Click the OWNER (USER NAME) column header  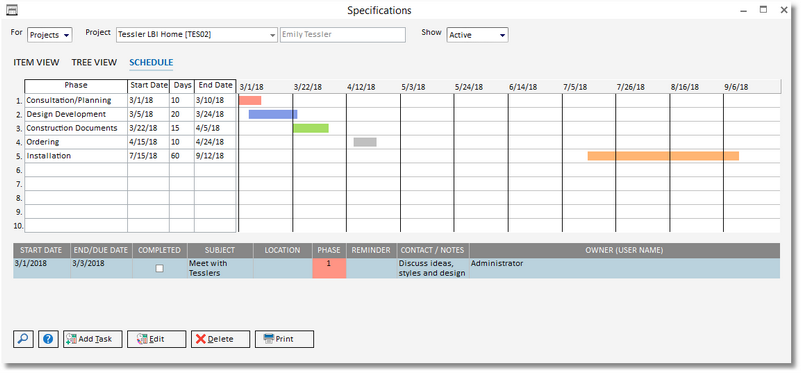point(624,250)
